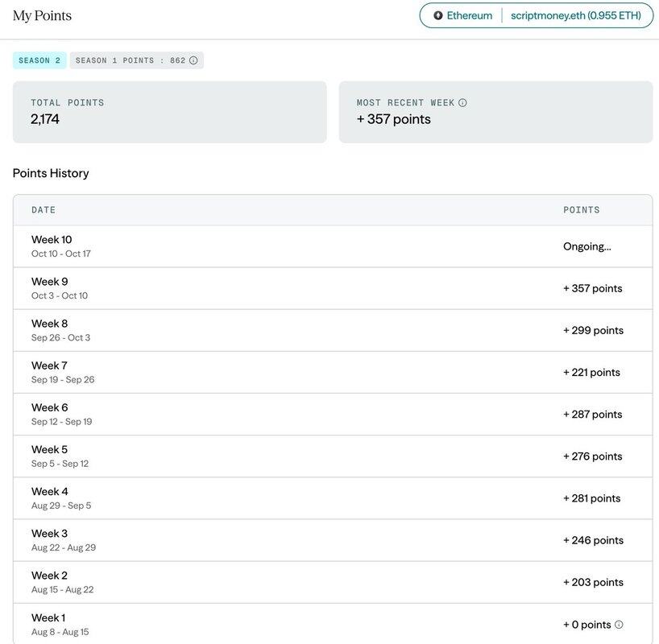The height and width of the screenshot is (644, 659).
Task: Click the Week 3 row
Action: [332, 540]
